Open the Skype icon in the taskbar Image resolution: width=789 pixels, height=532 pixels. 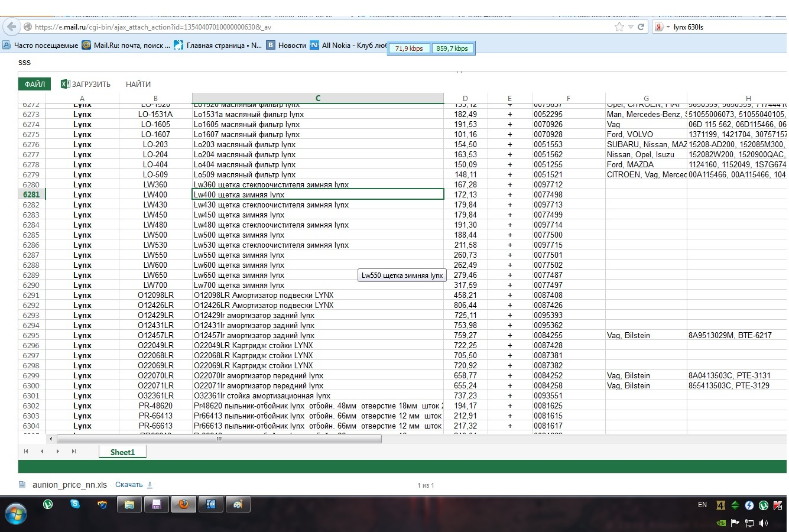(x=75, y=504)
